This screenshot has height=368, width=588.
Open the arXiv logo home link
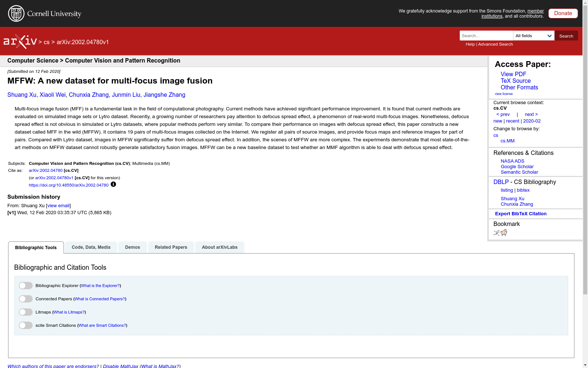point(20,42)
